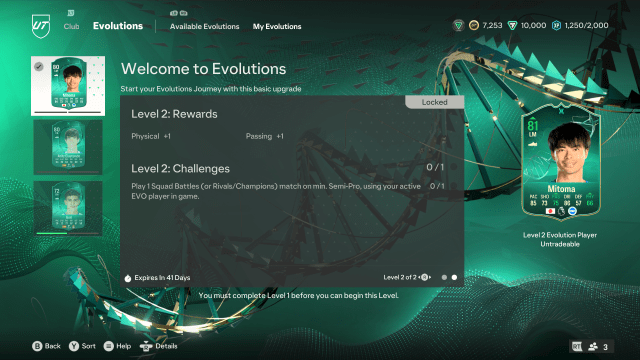Select the first level page dot

pyautogui.click(x=444, y=278)
